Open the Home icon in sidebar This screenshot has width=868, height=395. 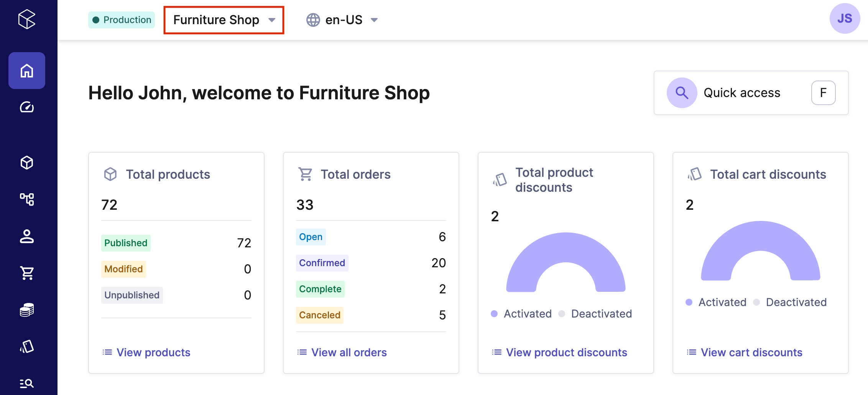(x=27, y=71)
